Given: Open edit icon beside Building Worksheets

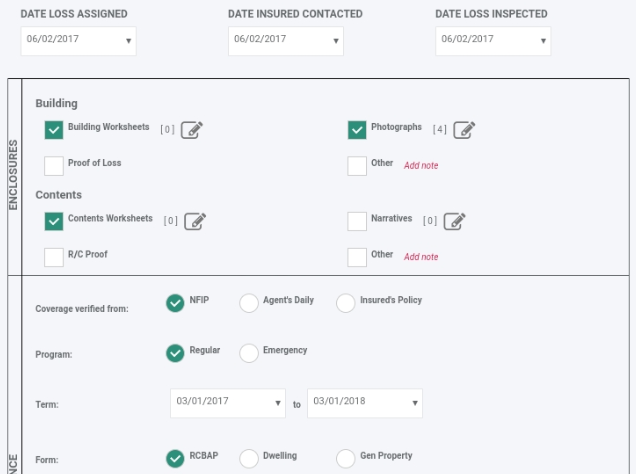Looking at the screenshot, I should 192,129.
